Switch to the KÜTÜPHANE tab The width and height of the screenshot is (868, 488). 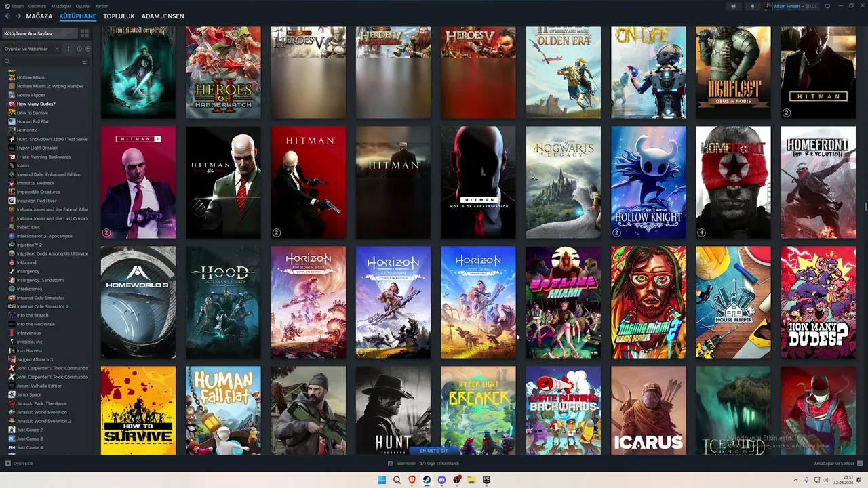coord(78,16)
